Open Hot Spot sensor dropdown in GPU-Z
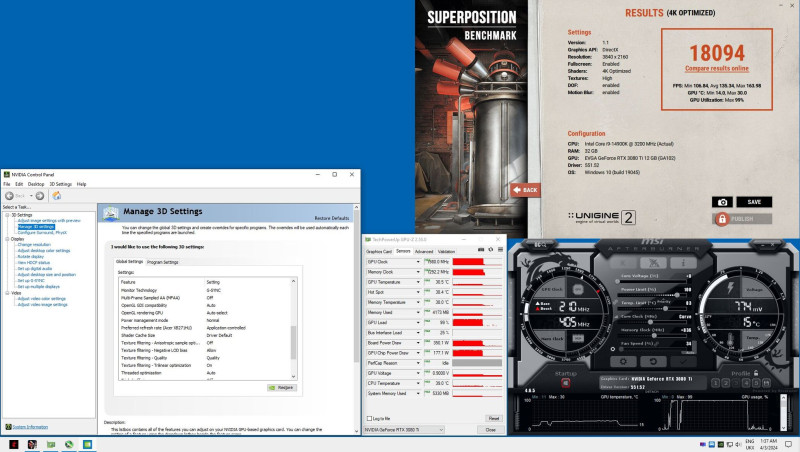The height and width of the screenshot is (452, 800). pyautogui.click(x=418, y=292)
